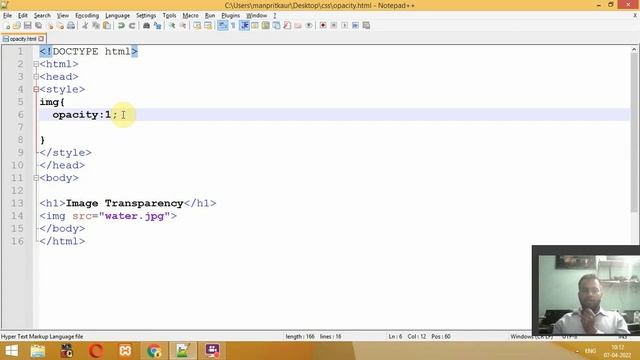This screenshot has height=360, width=640.
Task: Click the Paste clipboard icon
Action: (x=107, y=26)
